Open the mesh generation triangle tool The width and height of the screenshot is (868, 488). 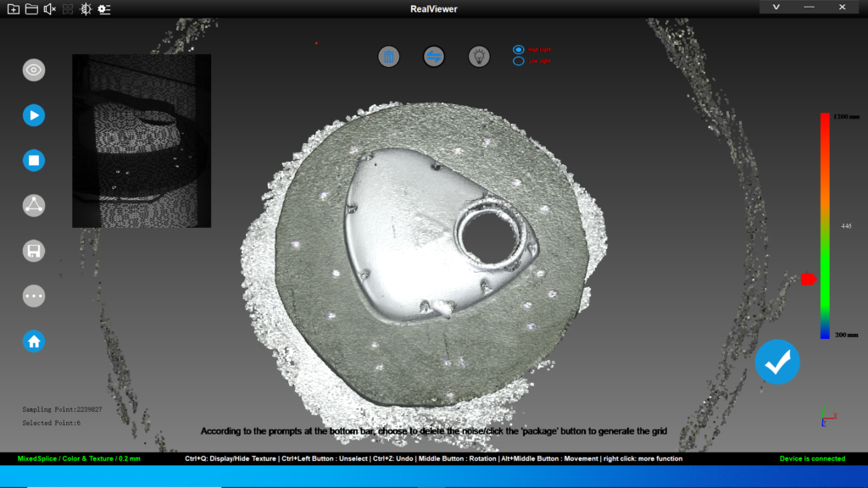tap(34, 205)
